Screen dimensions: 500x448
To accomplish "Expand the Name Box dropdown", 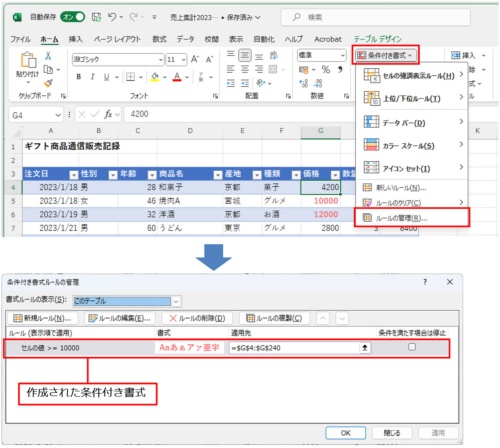I will pyautogui.click(x=58, y=115).
